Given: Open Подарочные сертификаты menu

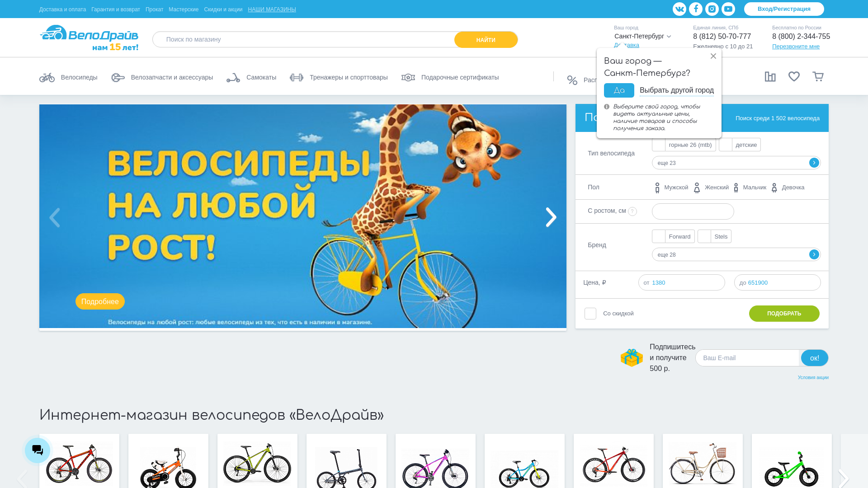Looking at the screenshot, I should tap(460, 77).
